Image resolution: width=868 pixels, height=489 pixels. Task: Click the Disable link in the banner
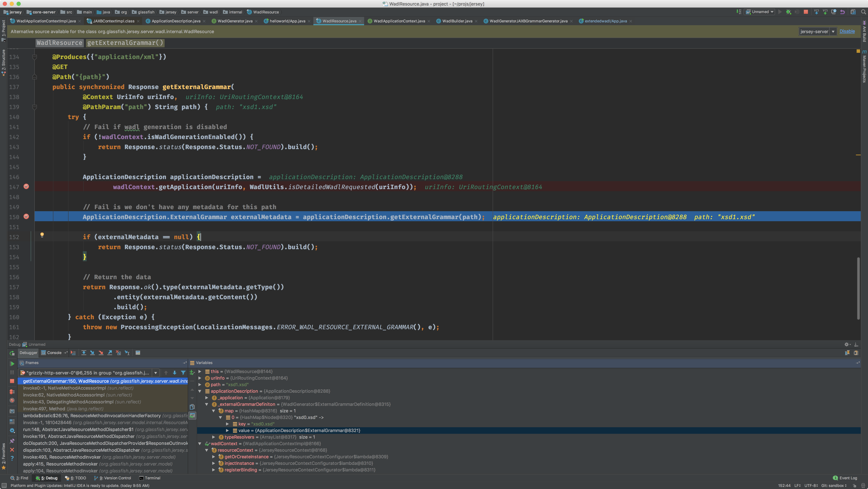(847, 31)
